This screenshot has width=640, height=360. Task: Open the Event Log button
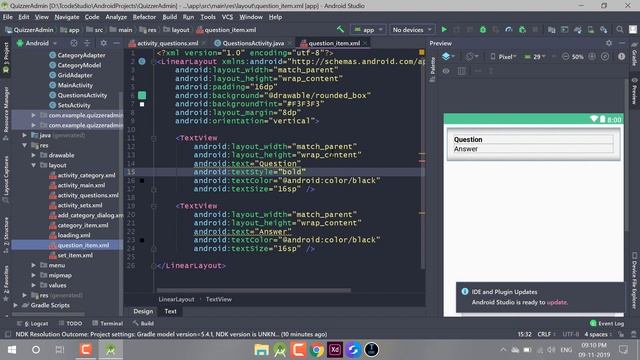(607, 323)
